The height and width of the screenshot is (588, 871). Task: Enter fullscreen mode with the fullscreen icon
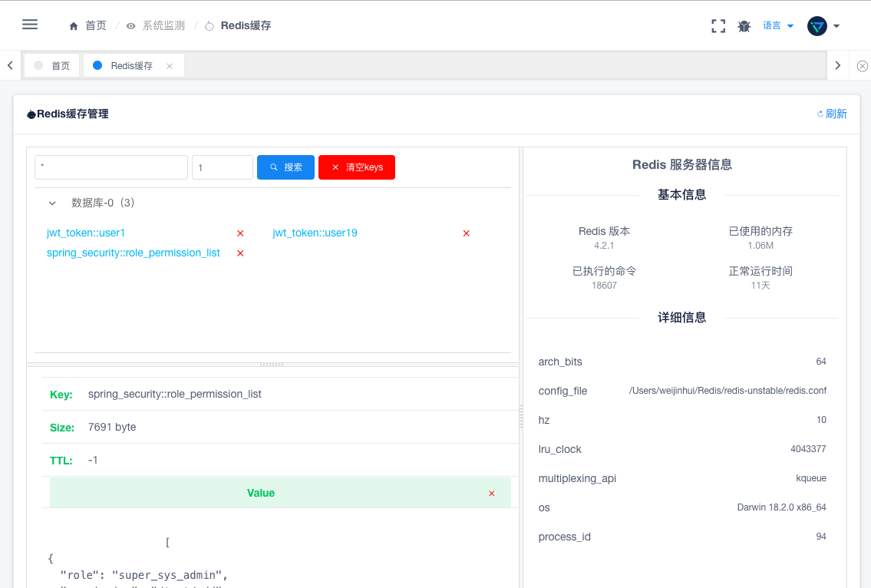[718, 26]
